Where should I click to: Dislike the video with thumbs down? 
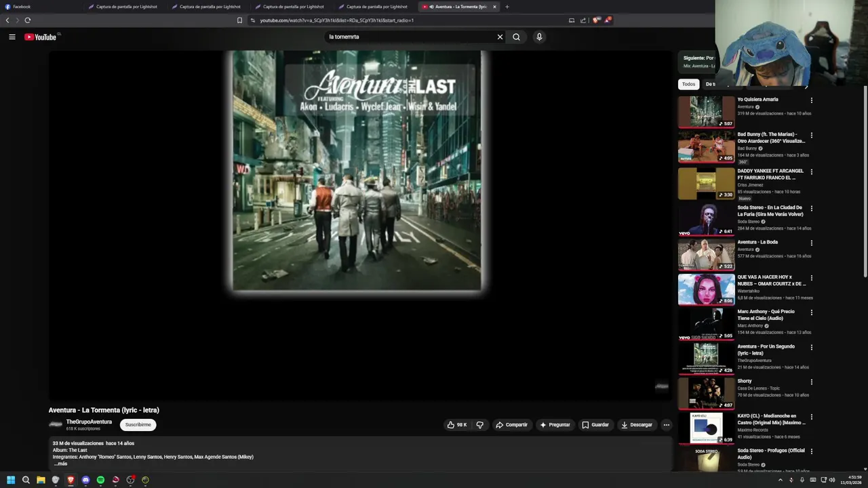pos(479,425)
